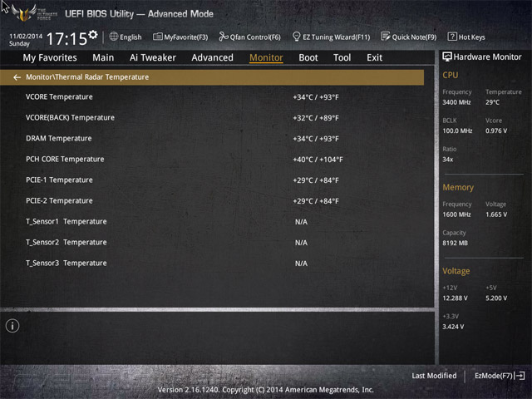Select the DRAM Temperature row
This screenshot has height=399, width=532.
pyautogui.click(x=212, y=139)
